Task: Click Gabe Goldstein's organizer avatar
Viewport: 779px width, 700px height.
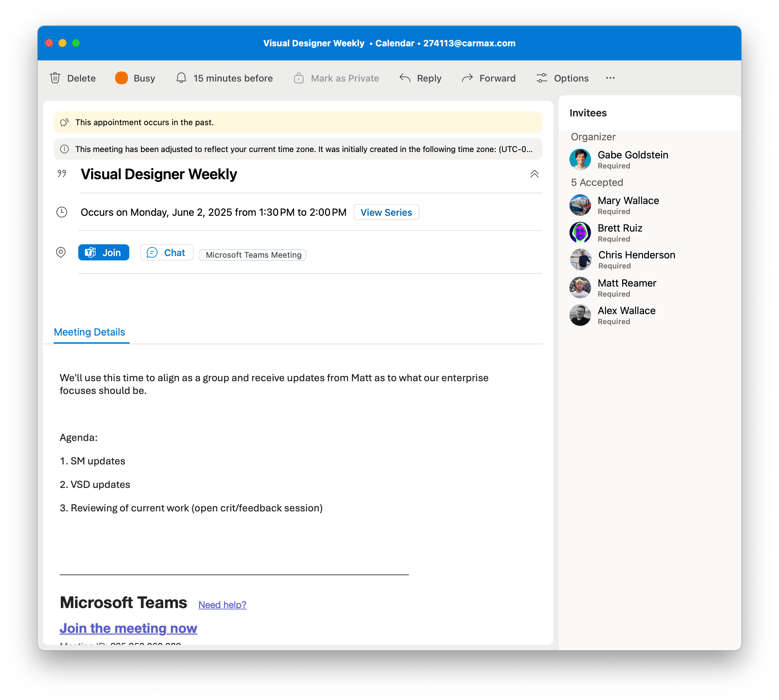Action: 580,159
